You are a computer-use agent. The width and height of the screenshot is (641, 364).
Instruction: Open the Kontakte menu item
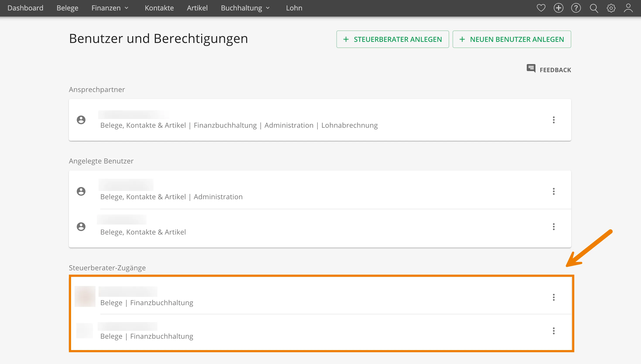pos(159,8)
